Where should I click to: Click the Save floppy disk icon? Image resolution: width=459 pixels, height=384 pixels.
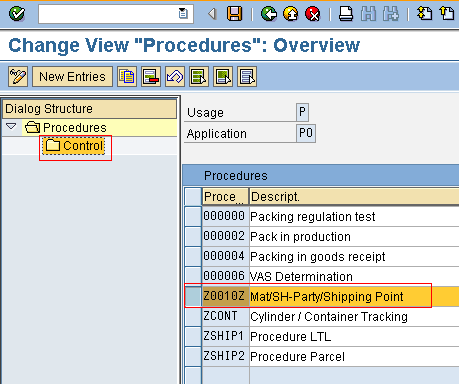point(234,14)
